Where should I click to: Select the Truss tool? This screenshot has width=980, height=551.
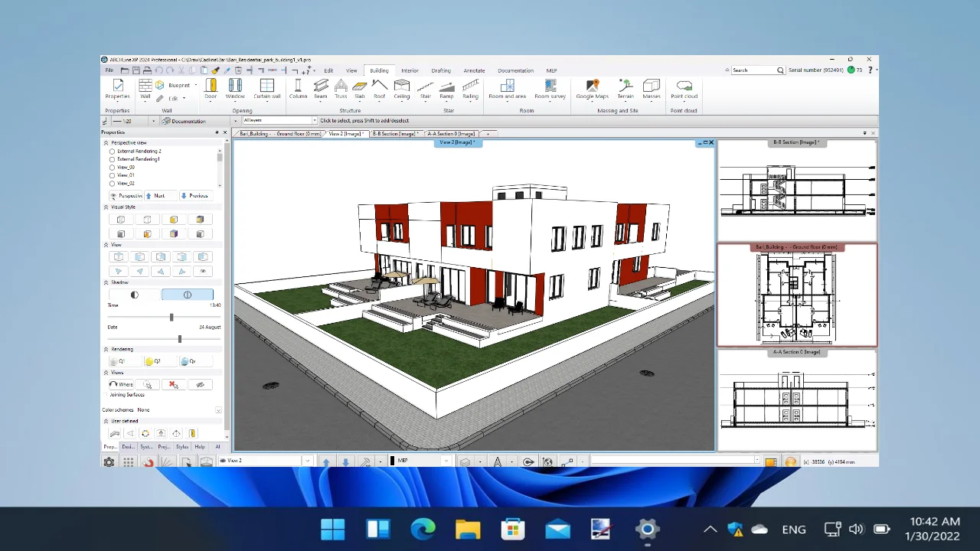(x=341, y=89)
